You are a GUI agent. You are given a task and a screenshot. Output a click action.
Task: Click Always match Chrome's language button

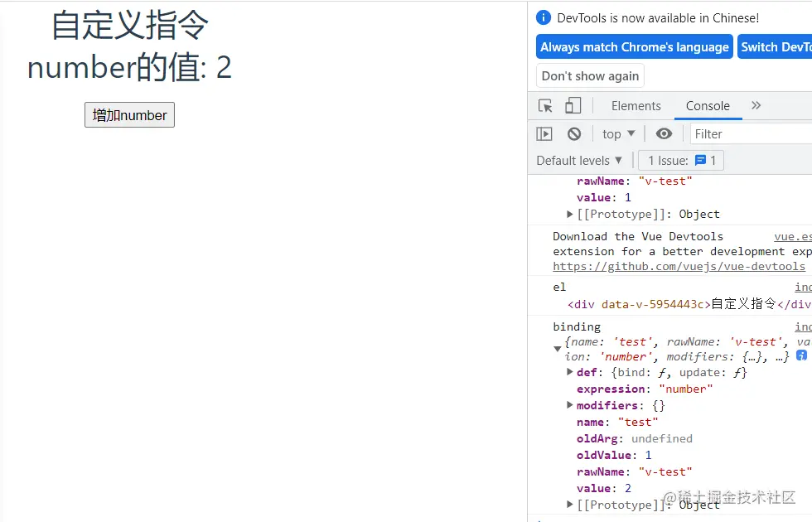tap(635, 46)
